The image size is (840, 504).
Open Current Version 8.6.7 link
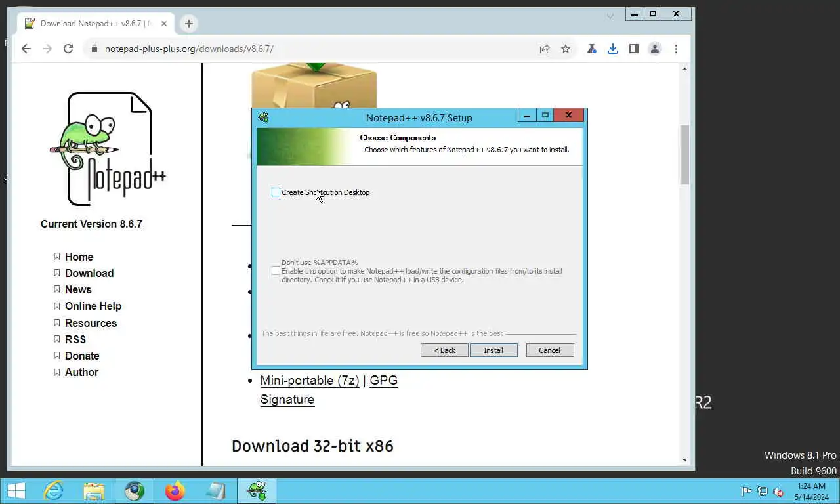[91, 224]
